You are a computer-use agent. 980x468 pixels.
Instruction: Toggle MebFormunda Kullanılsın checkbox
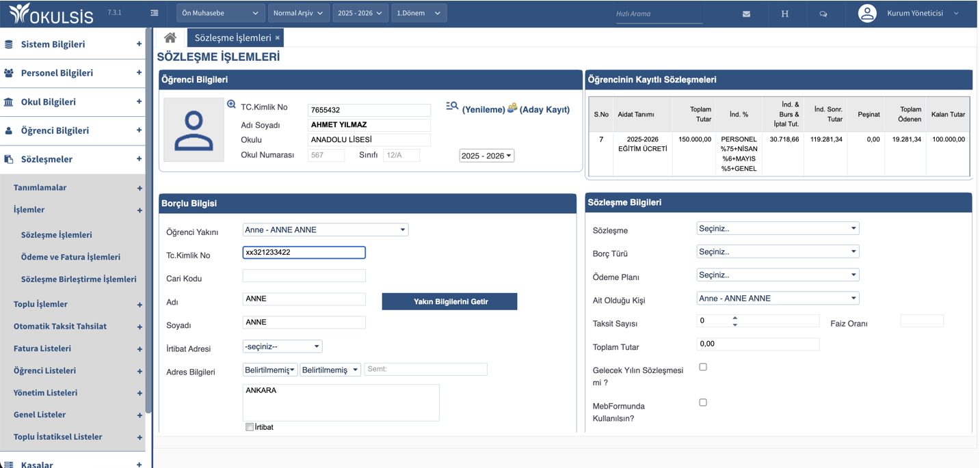pos(703,402)
